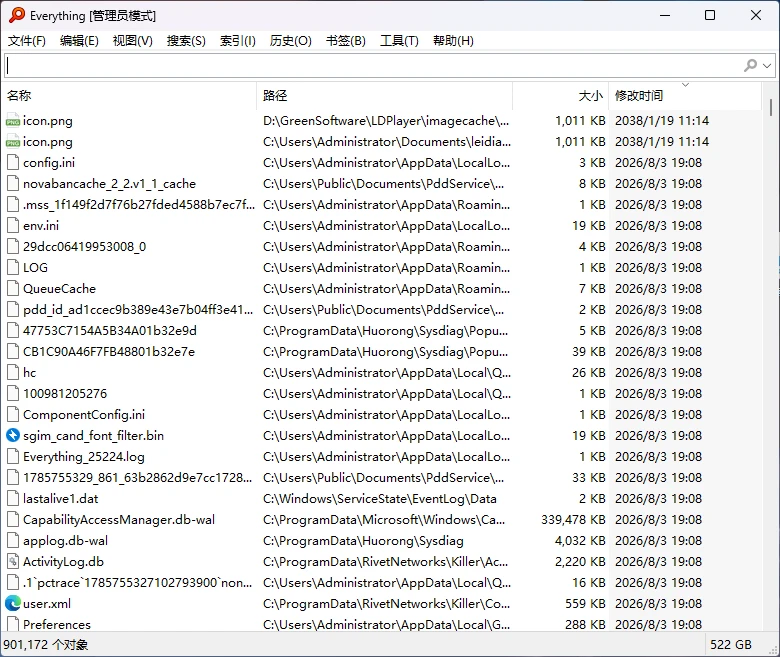Image resolution: width=780 pixels, height=657 pixels.
Task: Click the 559 KB size cell
Action: (585, 603)
